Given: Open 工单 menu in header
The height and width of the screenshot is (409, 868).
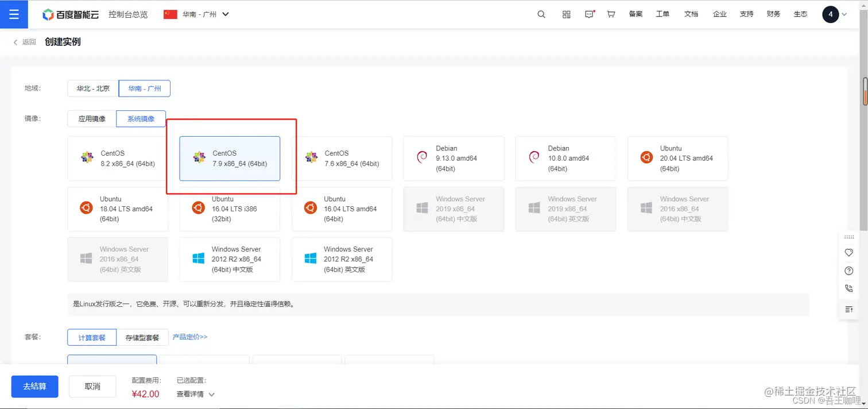Looking at the screenshot, I should point(662,14).
